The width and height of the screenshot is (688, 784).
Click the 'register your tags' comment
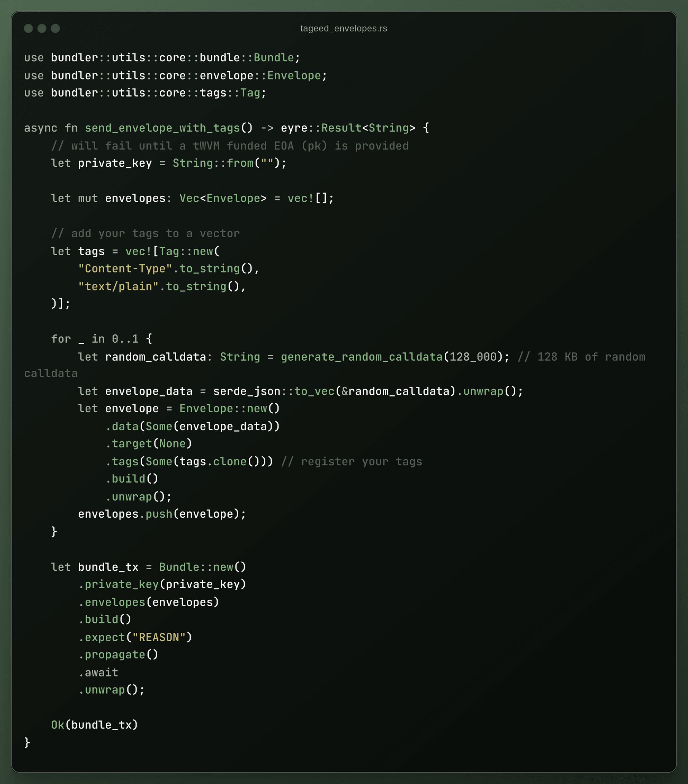click(x=352, y=461)
